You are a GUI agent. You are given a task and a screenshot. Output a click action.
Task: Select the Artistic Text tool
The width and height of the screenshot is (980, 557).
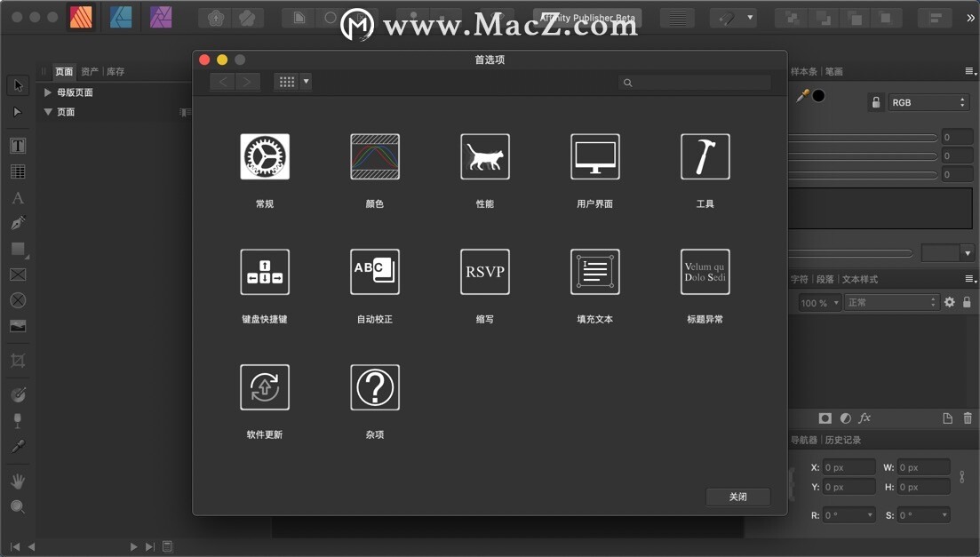pyautogui.click(x=17, y=198)
